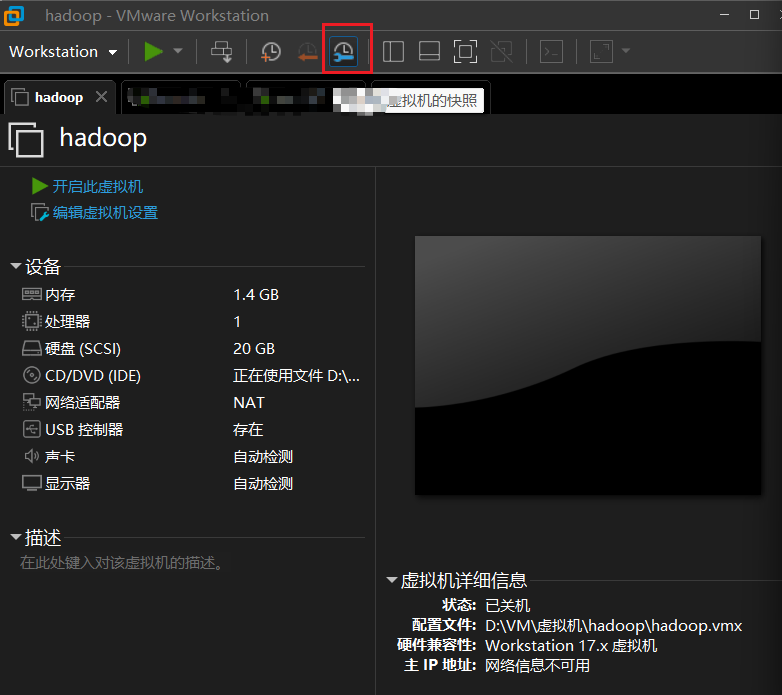Select the 处理器 device row
The image size is (782, 695).
(x=192, y=322)
